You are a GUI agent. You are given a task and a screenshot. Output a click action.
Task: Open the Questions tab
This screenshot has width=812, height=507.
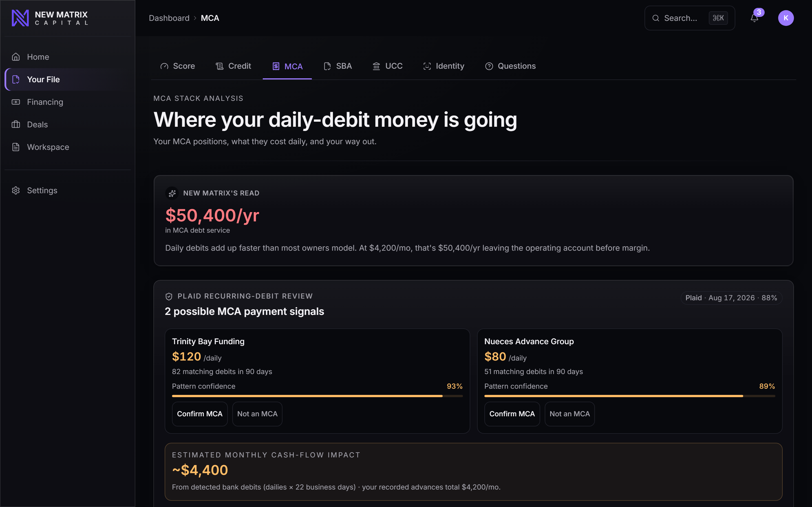coord(510,66)
